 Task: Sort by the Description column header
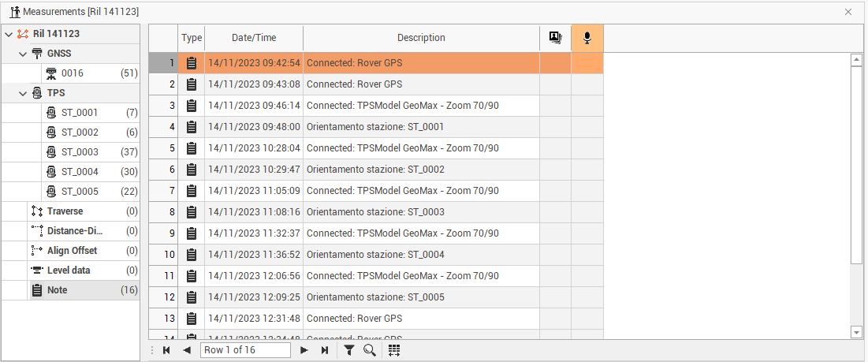coord(421,38)
